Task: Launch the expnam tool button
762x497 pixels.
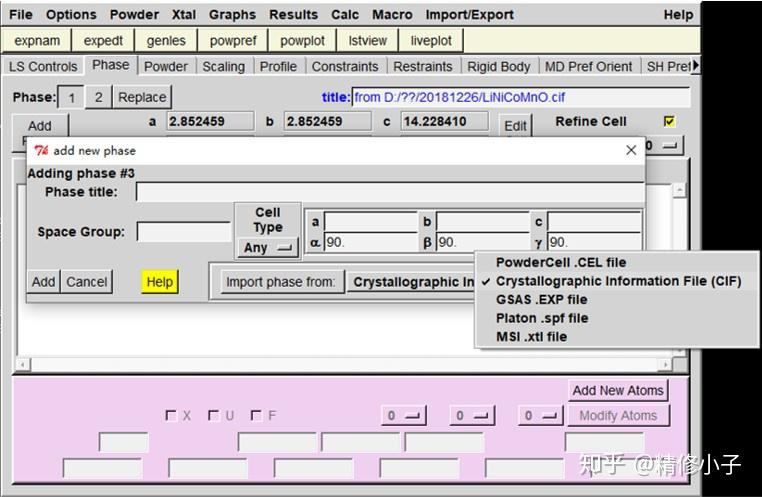Action: click(x=37, y=40)
